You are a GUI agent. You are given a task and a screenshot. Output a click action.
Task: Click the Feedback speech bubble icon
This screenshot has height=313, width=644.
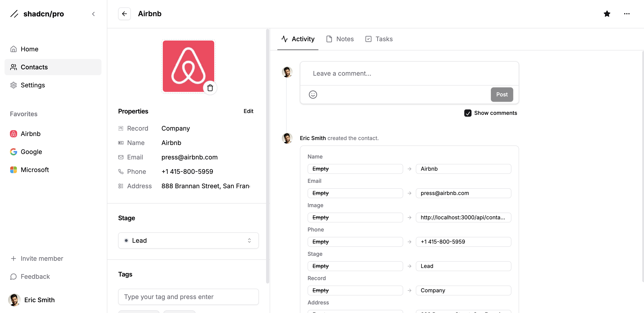point(14,277)
